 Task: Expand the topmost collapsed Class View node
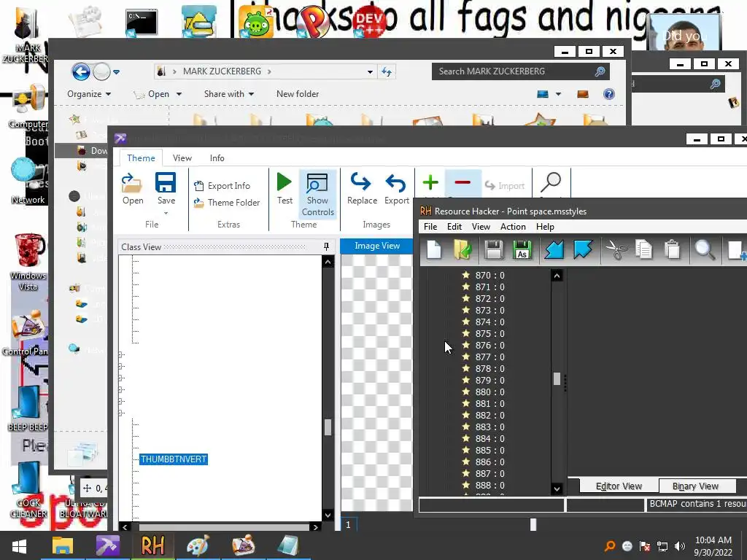click(x=121, y=354)
